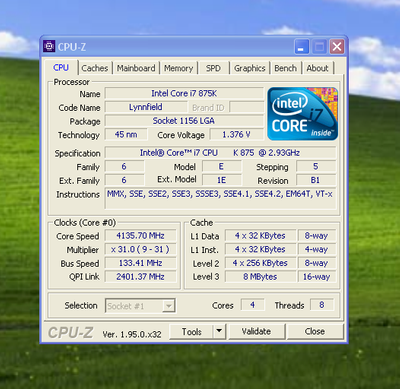This screenshot has width=400, height=389.
Task: Click the Socket 1156 LGA package value
Action: click(184, 121)
